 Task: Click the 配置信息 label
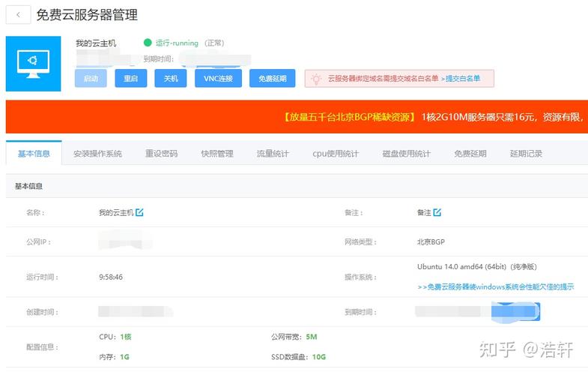click(42, 347)
